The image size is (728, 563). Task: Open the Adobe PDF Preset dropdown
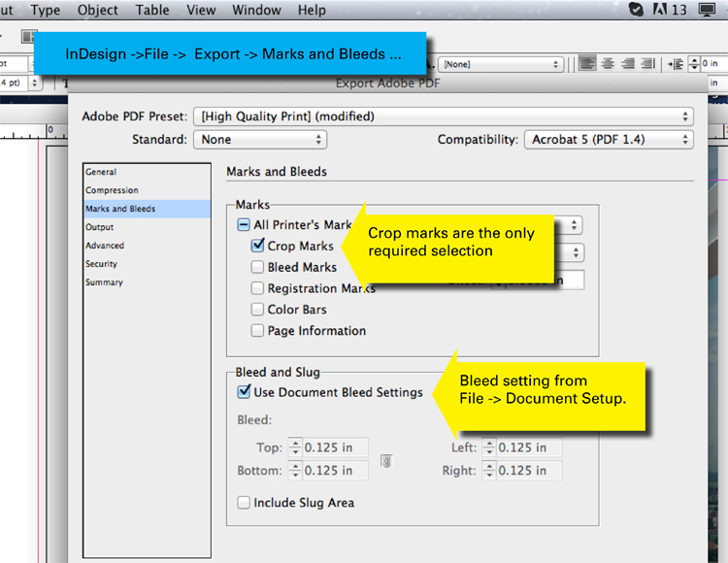pyautogui.click(x=444, y=116)
